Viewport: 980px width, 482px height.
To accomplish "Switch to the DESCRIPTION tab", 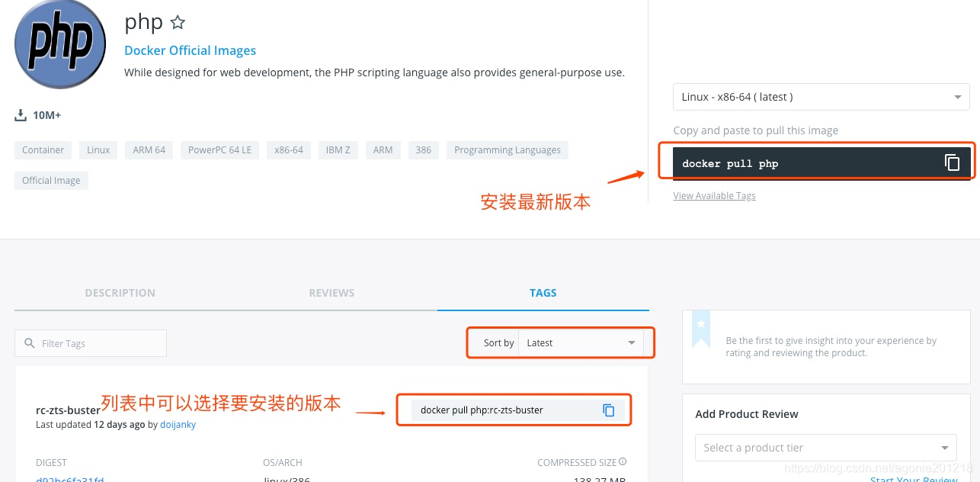I will [120, 293].
